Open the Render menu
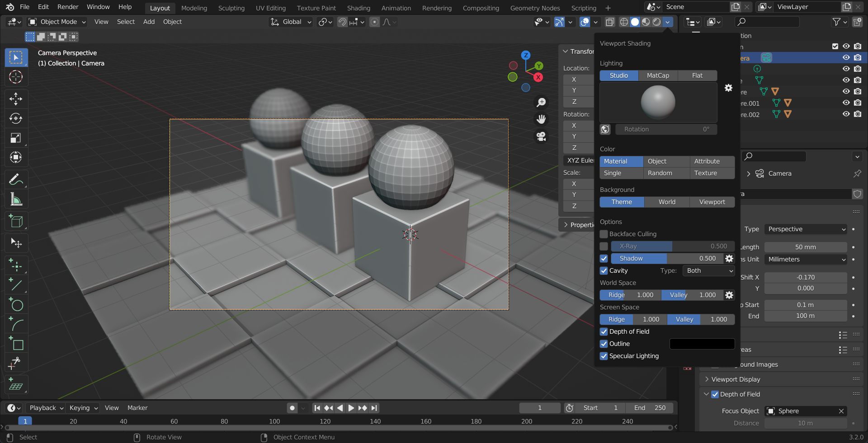868x443 pixels. (68, 7)
